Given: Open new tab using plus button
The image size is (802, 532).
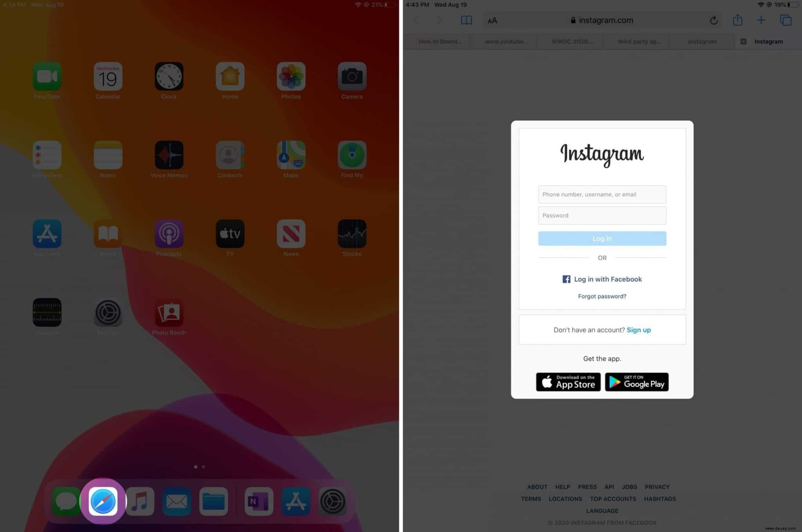Looking at the screenshot, I should click(762, 20).
